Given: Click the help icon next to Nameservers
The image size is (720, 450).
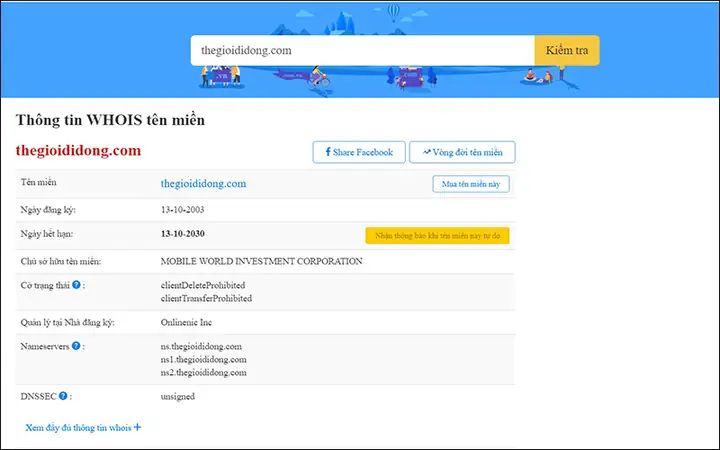Looking at the screenshot, I should [x=76, y=346].
